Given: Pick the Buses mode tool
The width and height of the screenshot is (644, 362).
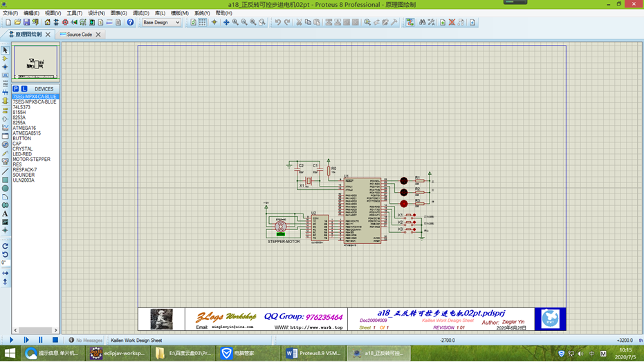Looking at the screenshot, I should (5, 93).
